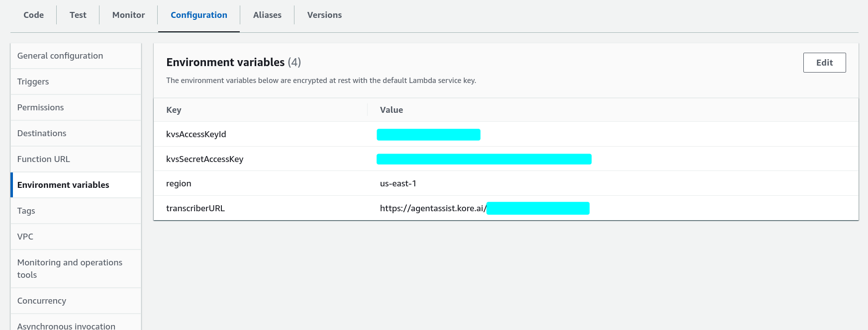The width and height of the screenshot is (868, 330).
Task: Switch to the Test tab
Action: 78,15
